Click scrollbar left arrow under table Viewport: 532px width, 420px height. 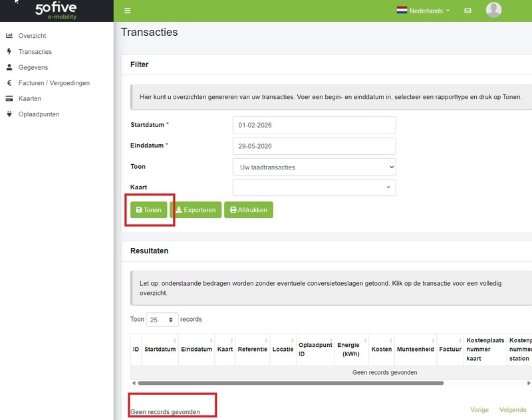point(134,383)
